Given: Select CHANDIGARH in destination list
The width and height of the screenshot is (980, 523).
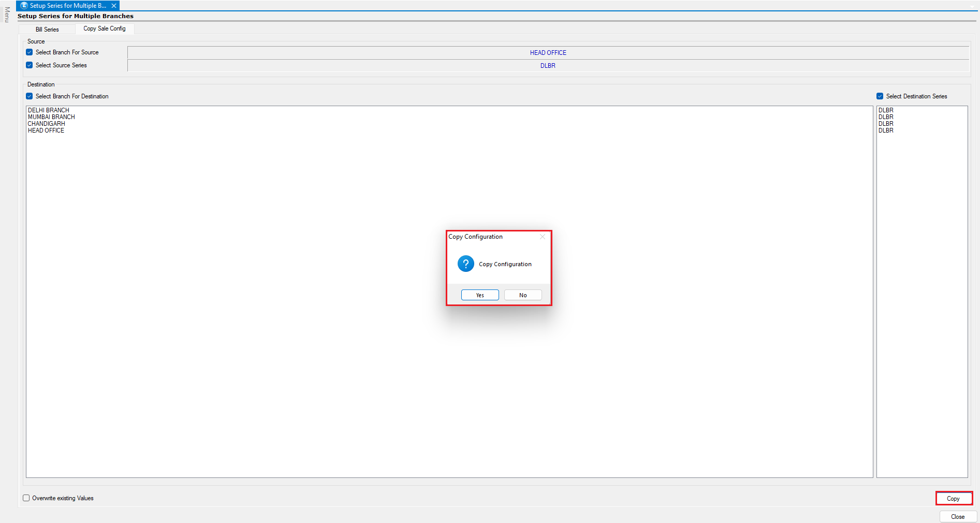Looking at the screenshot, I should pyautogui.click(x=47, y=124).
